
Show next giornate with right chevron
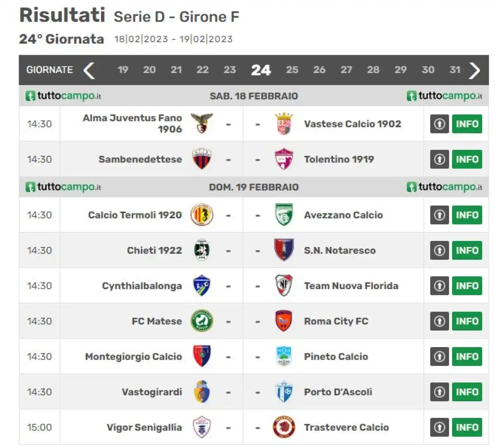click(x=475, y=70)
